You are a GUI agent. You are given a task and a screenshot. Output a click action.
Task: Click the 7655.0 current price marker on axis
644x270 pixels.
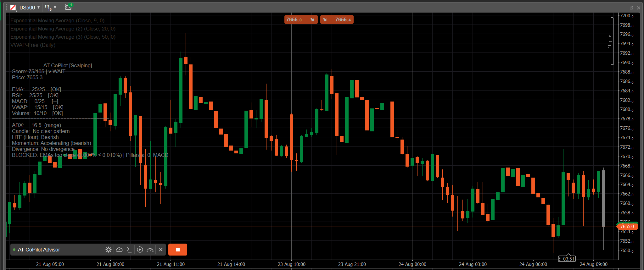[x=627, y=226]
